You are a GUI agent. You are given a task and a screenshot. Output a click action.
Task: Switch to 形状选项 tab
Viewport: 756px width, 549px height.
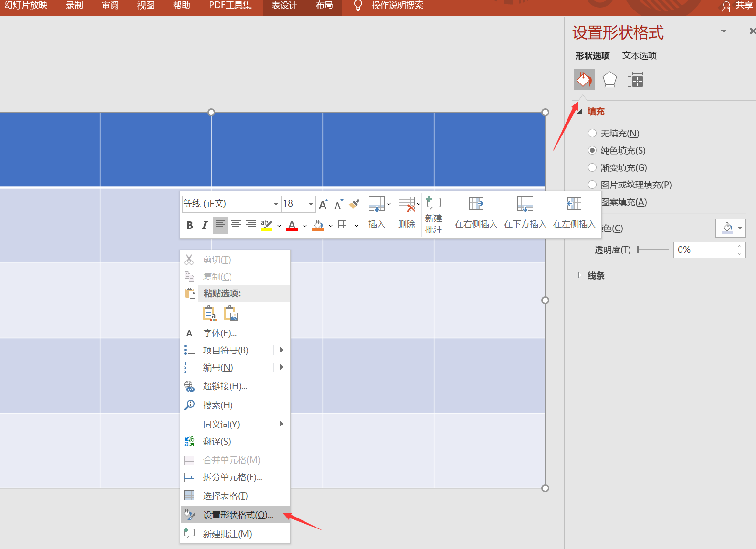(593, 56)
